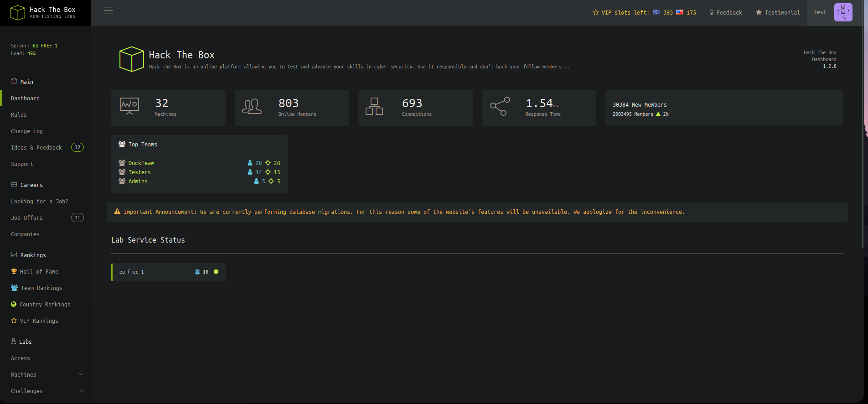
Task: Open Change Log in the sidebar
Action: point(27,131)
